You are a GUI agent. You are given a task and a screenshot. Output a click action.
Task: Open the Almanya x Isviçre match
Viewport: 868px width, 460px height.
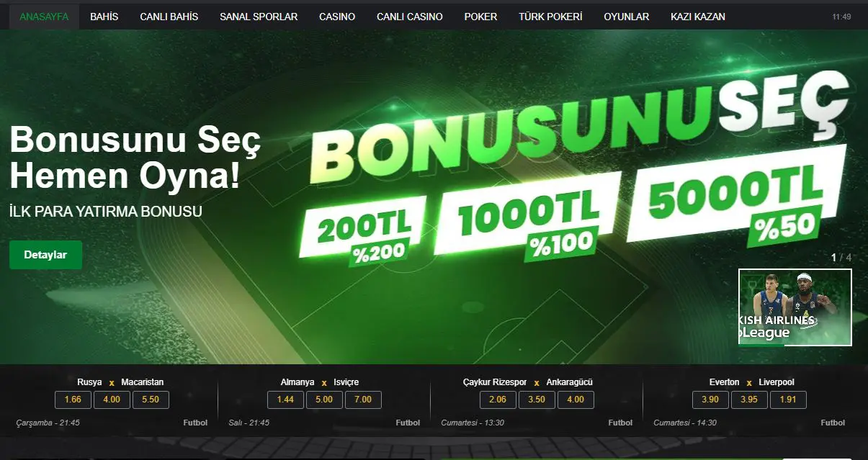tap(323, 382)
